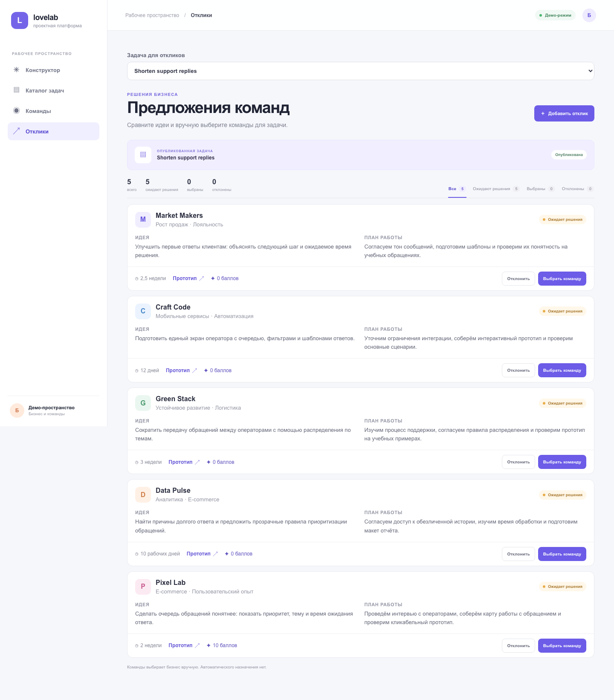Click the published task list icon

pos(143,155)
